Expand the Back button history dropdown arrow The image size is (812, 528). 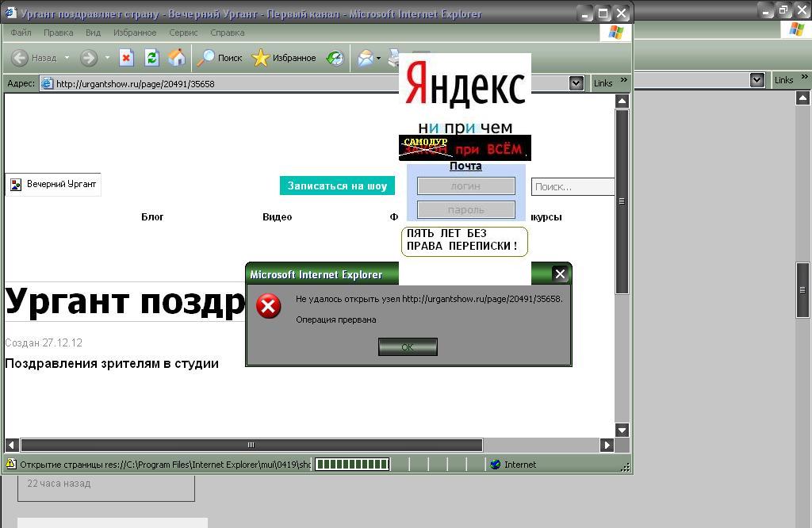(x=67, y=58)
